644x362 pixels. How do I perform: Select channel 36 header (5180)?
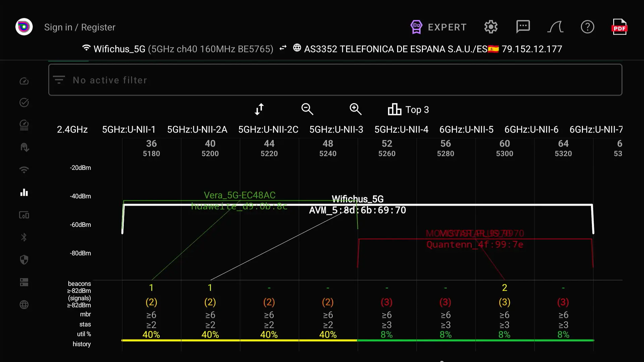coord(151,148)
